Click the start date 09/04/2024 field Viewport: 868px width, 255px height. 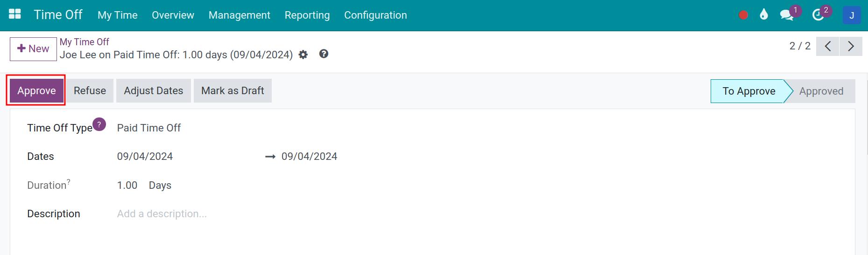145,156
